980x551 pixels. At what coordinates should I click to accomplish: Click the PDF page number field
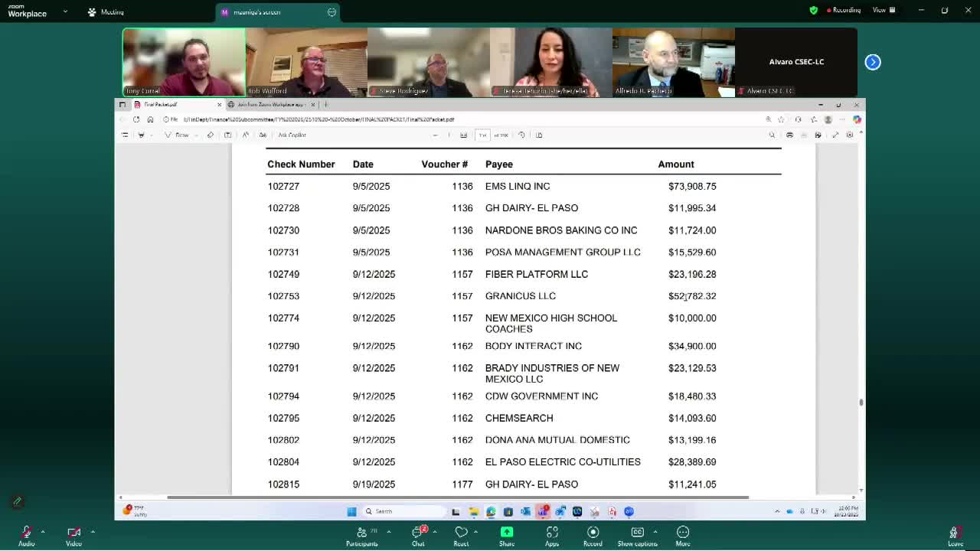click(x=482, y=135)
